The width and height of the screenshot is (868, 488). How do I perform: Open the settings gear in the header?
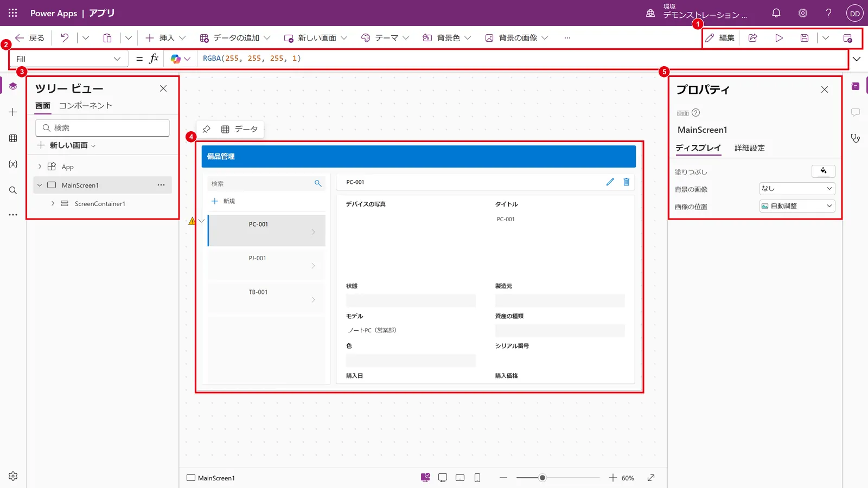click(803, 13)
